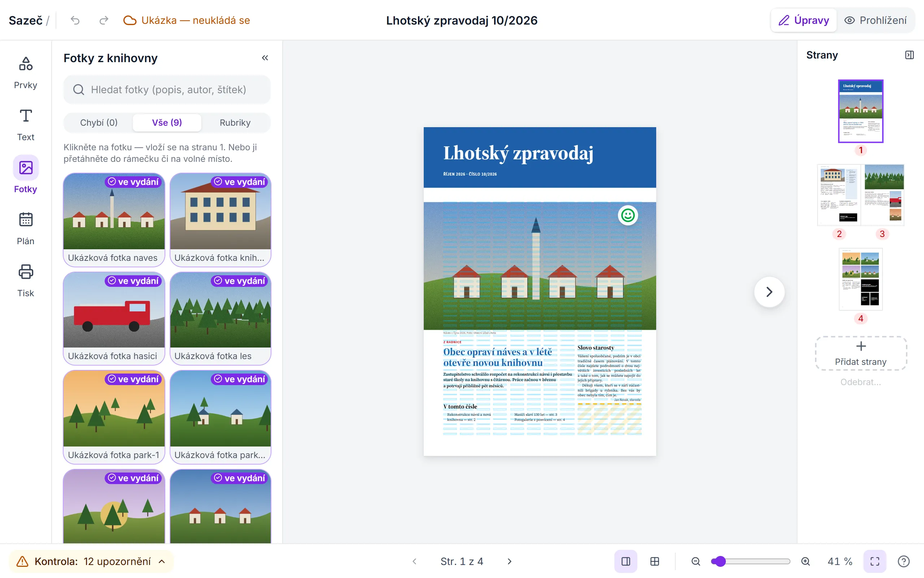Select page 2 thumbnail in Strany
Image resolution: width=924 pixels, height=578 pixels.
click(x=839, y=195)
